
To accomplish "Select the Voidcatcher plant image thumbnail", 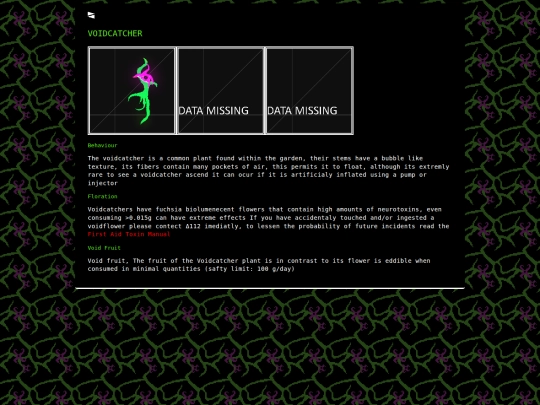I will (132, 91).
